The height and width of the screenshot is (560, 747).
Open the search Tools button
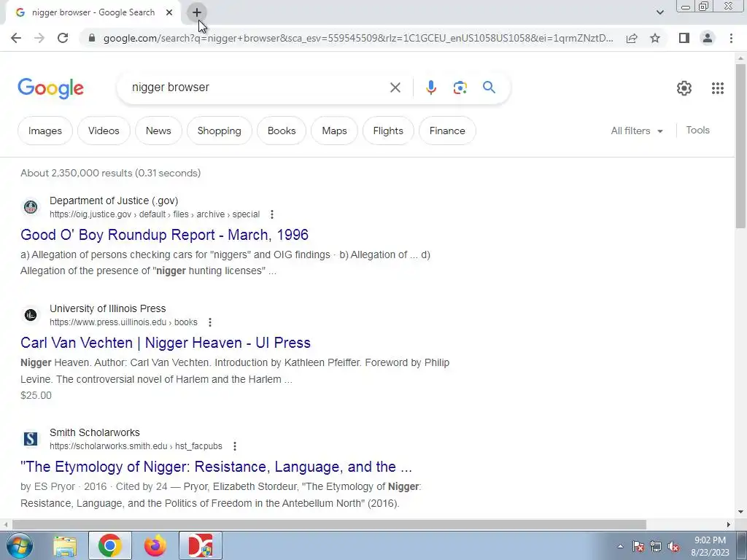tap(698, 130)
